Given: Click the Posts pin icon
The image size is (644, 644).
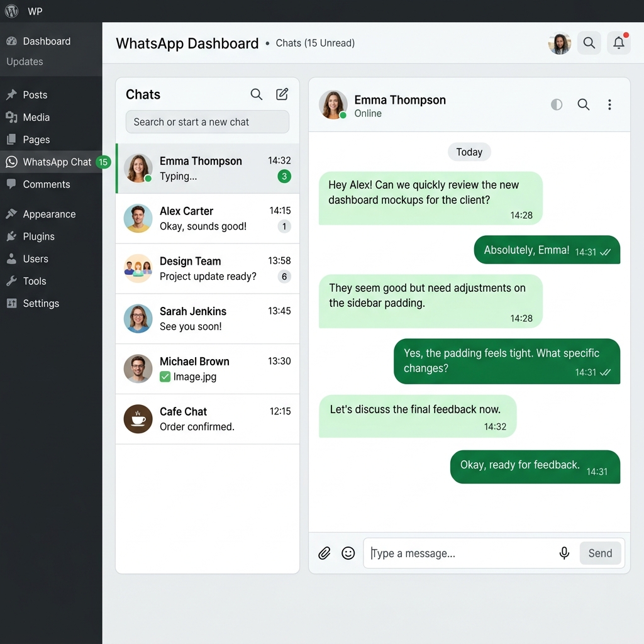Looking at the screenshot, I should click(x=11, y=94).
